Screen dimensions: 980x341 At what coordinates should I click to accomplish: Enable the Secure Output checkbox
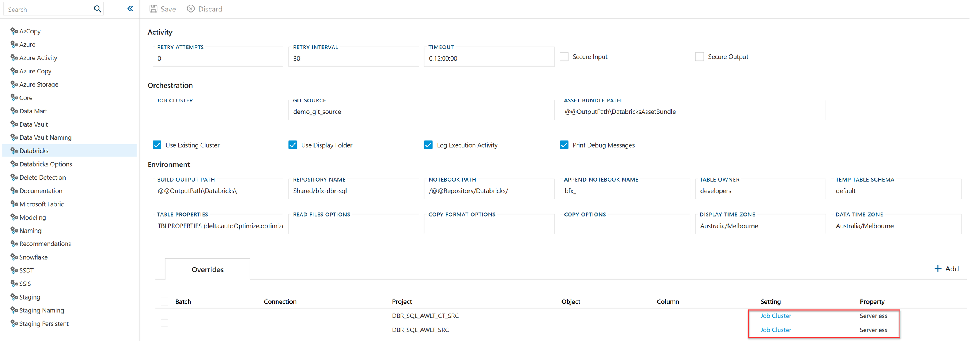point(700,56)
